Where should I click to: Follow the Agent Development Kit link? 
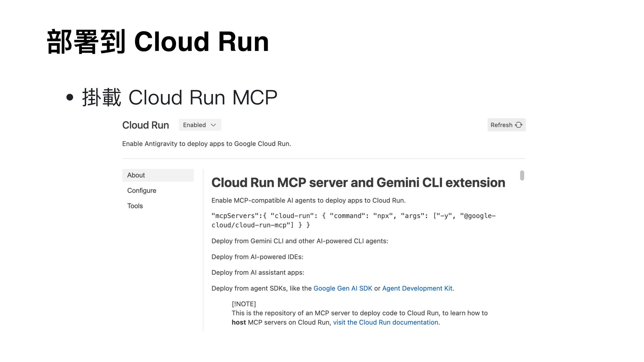point(417,289)
